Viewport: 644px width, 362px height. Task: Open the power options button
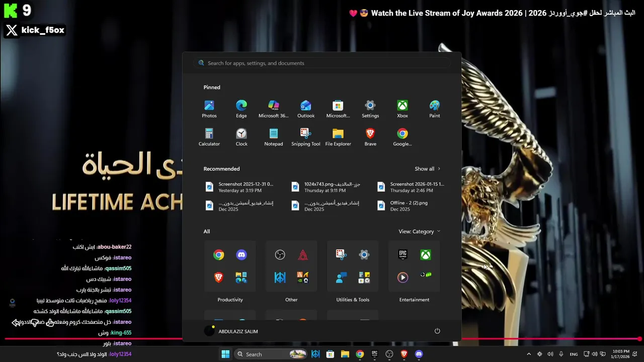[437, 331]
